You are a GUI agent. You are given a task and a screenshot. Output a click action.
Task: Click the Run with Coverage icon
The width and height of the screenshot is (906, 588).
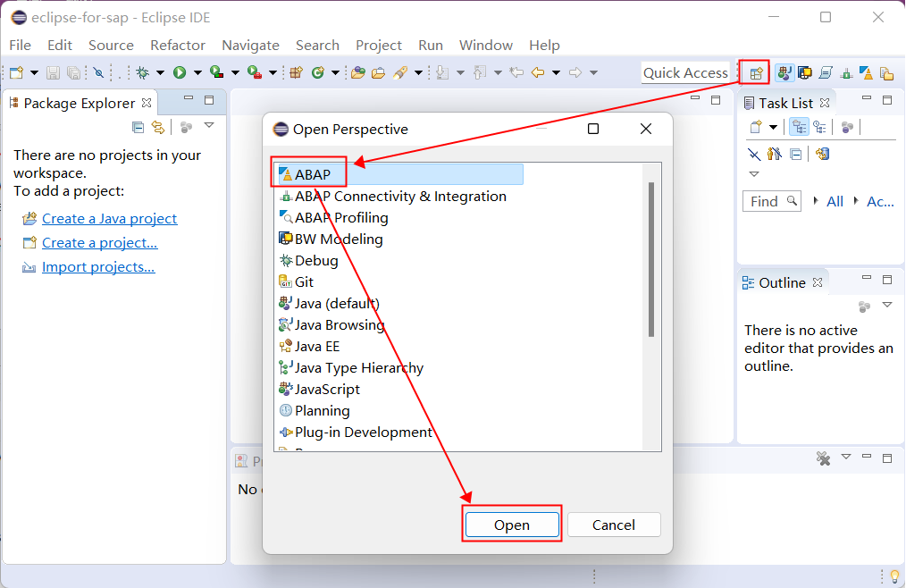(x=217, y=72)
